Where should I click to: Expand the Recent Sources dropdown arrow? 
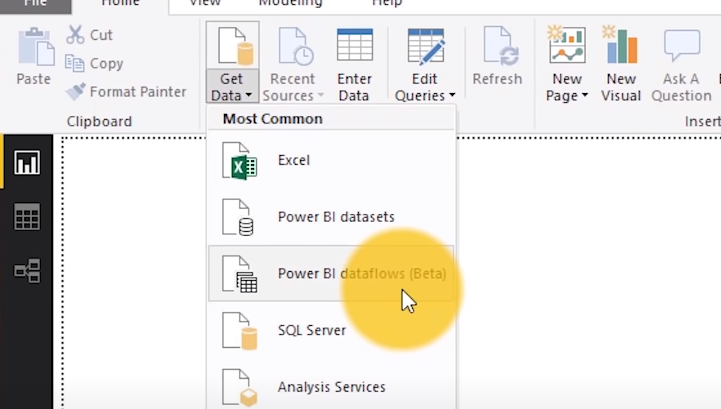(x=320, y=95)
